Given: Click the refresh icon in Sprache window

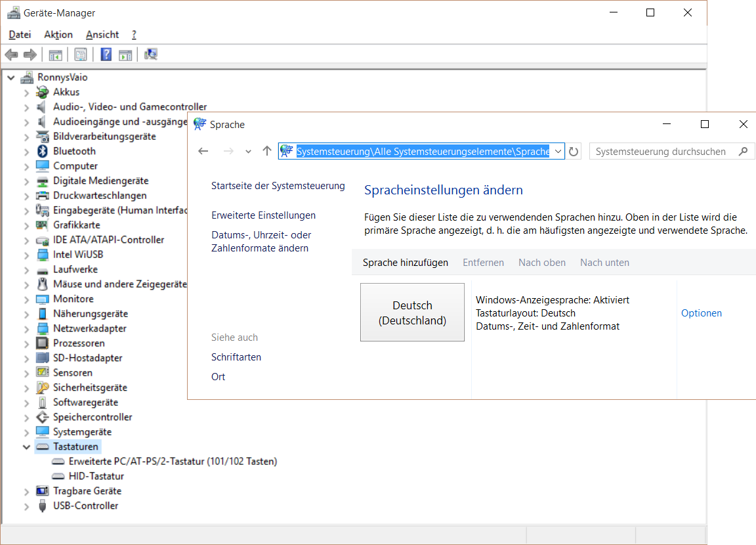Looking at the screenshot, I should click(574, 152).
